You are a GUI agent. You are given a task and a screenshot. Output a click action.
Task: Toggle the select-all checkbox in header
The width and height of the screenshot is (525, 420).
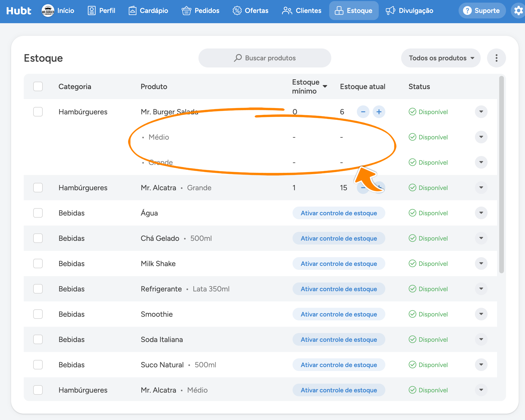[38, 86]
